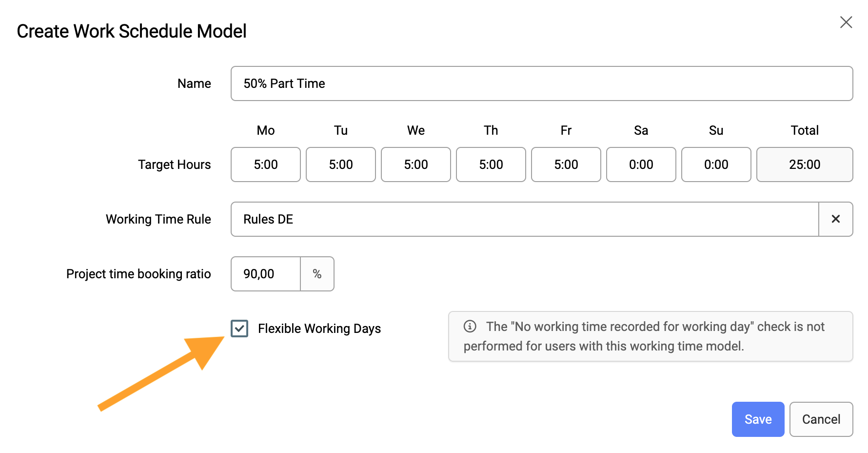This screenshot has width=868, height=453.
Task: Click the Working Time Rule label
Action: click(158, 219)
